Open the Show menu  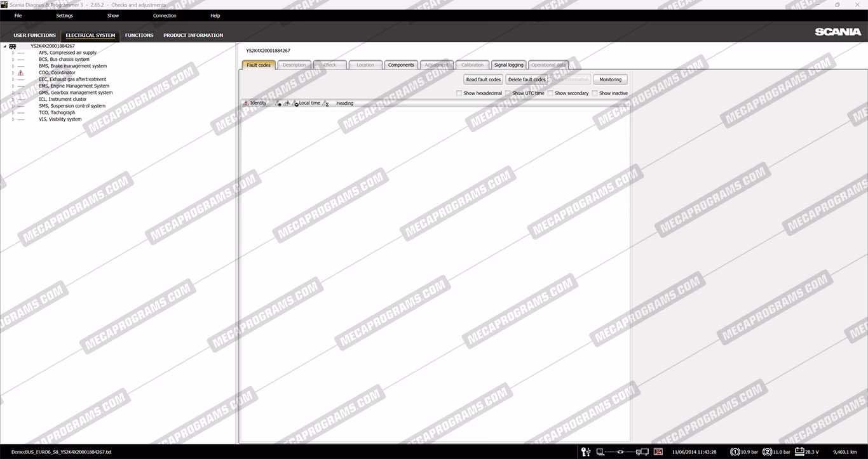[113, 15]
